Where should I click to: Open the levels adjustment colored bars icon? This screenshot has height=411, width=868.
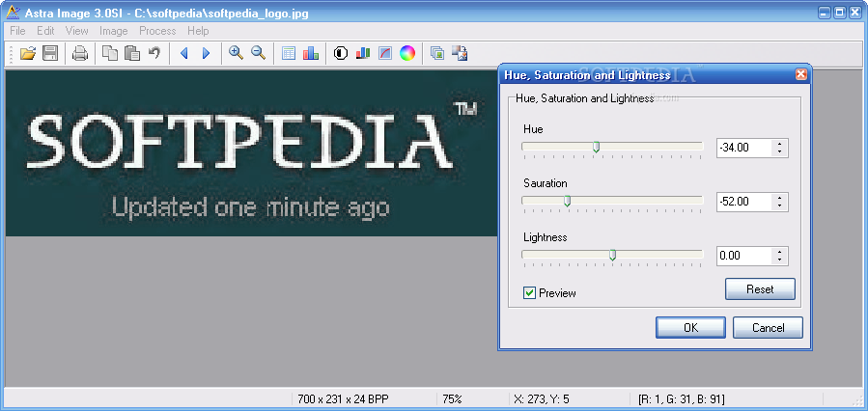tap(363, 53)
